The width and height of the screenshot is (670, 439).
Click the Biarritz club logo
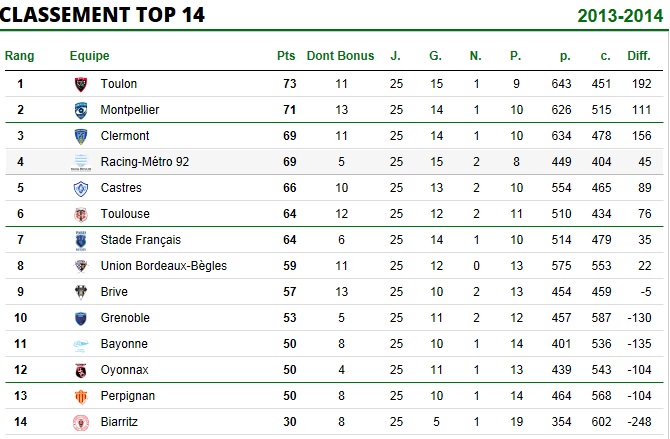pos(81,423)
